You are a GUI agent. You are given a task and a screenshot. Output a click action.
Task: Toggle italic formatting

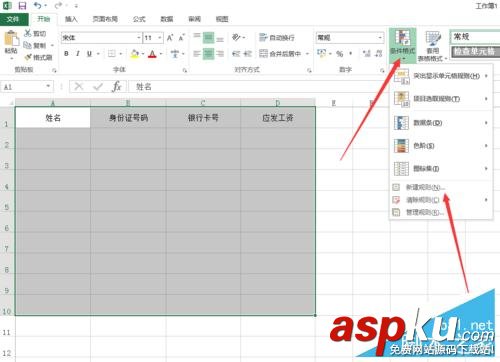pos(78,53)
